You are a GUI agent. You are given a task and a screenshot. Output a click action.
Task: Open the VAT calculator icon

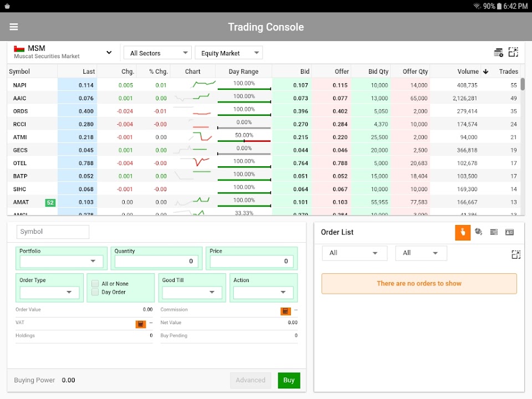point(141,324)
